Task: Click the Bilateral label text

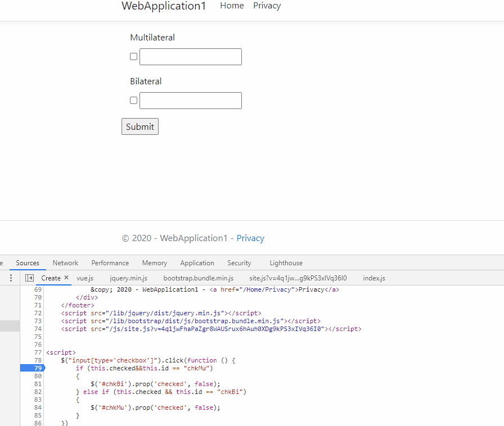Action: click(x=146, y=81)
